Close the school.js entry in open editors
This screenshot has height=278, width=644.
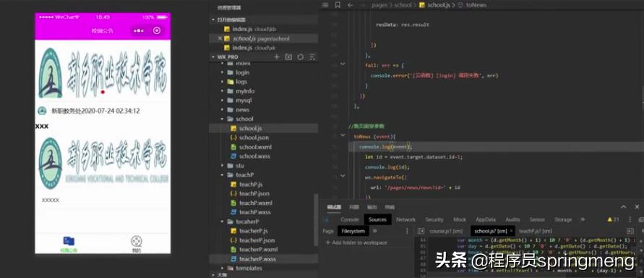coord(220,38)
